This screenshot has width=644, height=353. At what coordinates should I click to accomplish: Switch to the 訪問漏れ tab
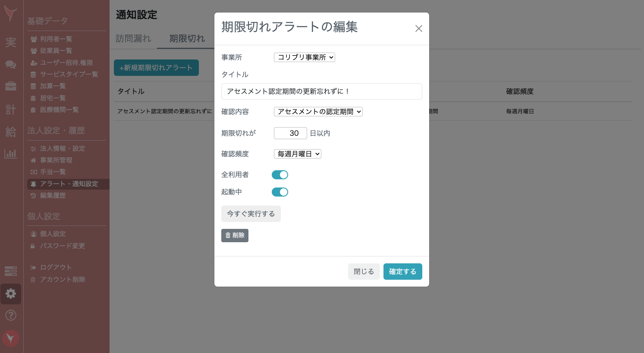pyautogui.click(x=134, y=38)
